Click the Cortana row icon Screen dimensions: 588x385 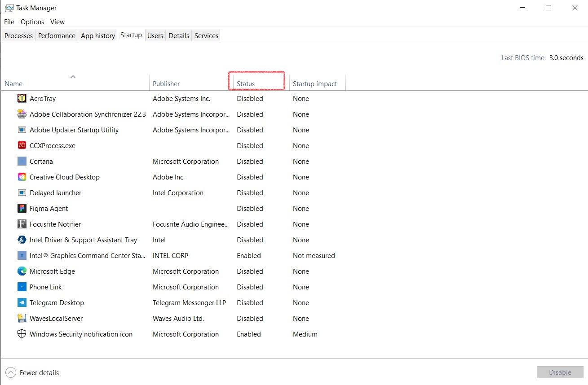22,161
